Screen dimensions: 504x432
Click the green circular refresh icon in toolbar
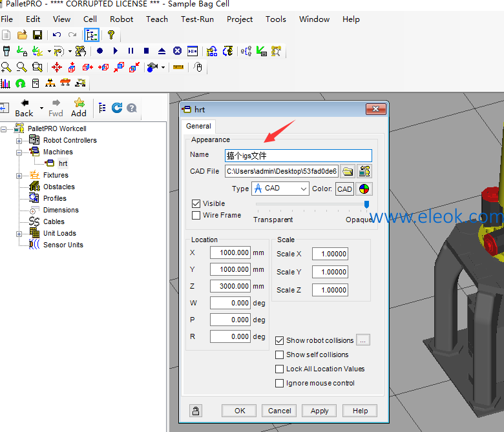[21, 83]
